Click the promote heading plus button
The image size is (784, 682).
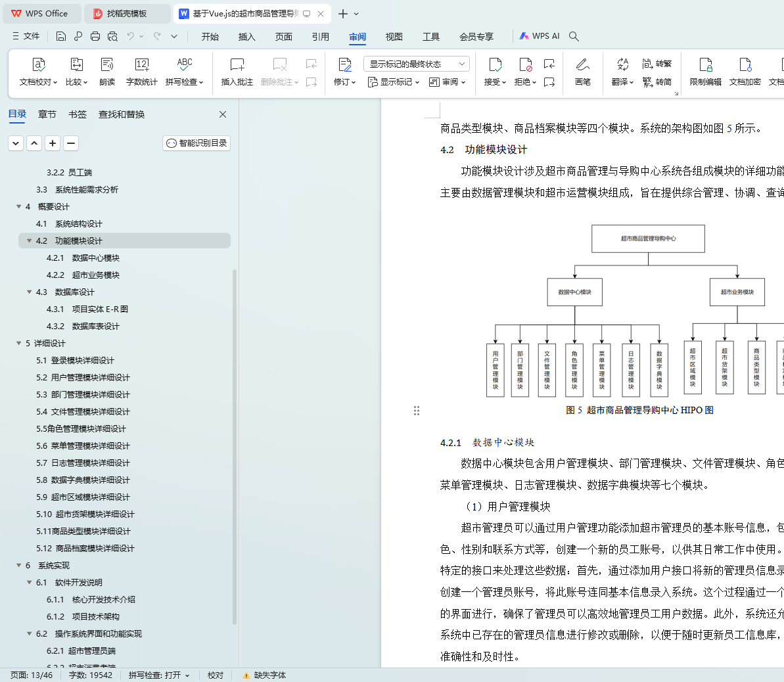(53, 143)
